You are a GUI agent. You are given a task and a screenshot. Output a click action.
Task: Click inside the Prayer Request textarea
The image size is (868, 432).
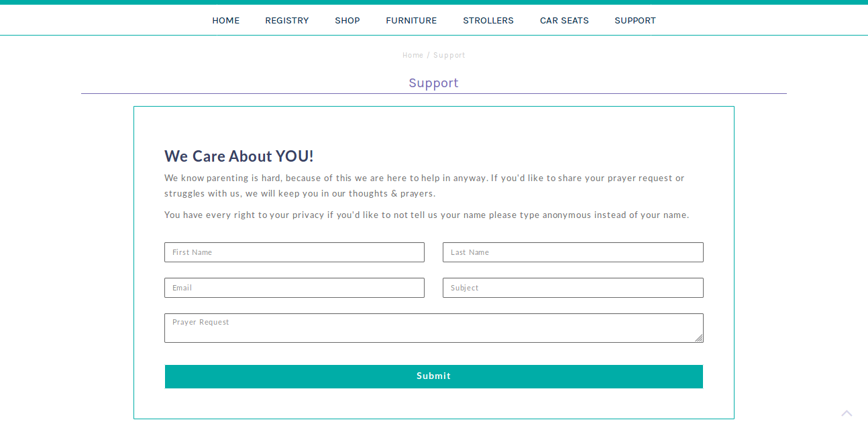click(x=429, y=329)
